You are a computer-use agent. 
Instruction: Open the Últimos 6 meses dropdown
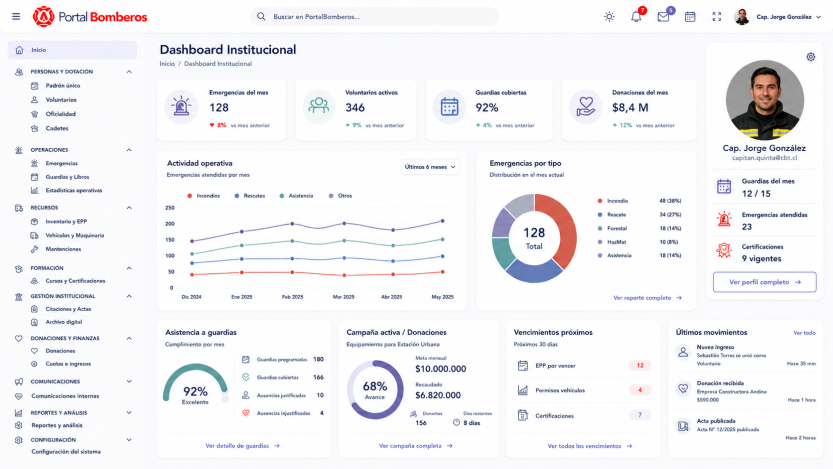[430, 167]
